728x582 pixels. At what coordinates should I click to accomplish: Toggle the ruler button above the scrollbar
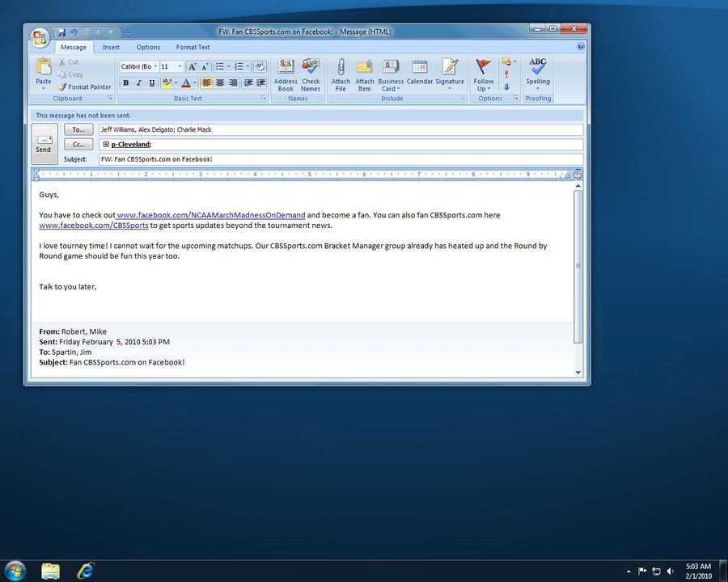(x=578, y=175)
